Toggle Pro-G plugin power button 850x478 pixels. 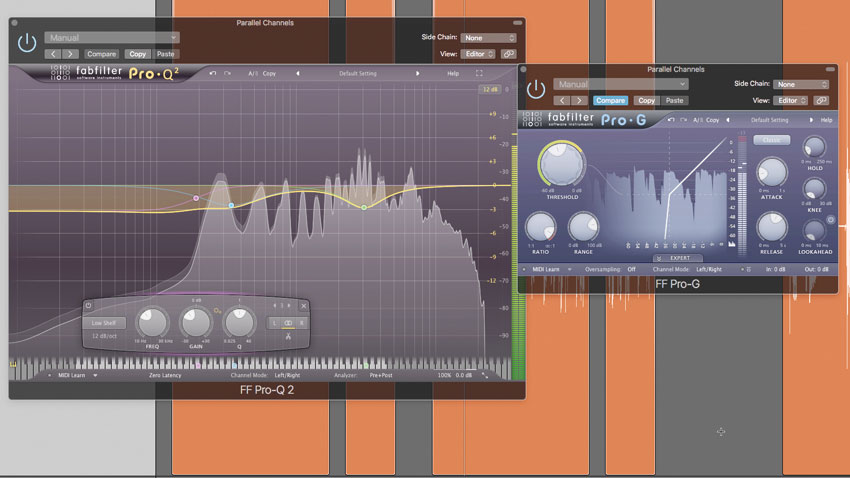536,89
